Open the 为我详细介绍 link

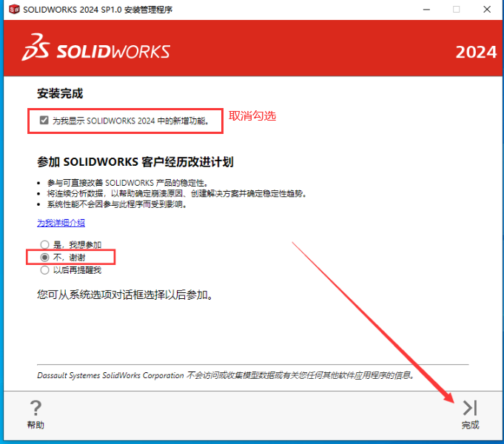61,223
